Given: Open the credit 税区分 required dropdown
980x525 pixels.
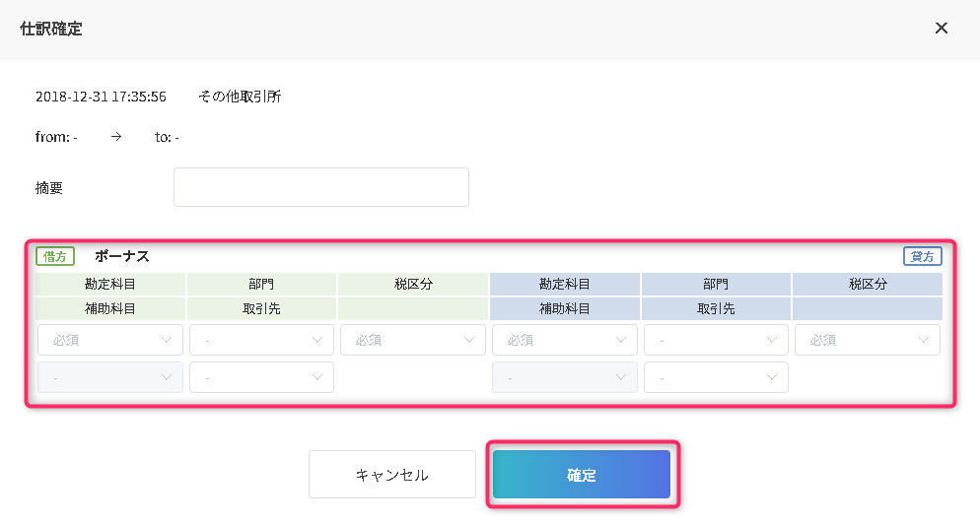Looking at the screenshot, I should click(x=868, y=340).
